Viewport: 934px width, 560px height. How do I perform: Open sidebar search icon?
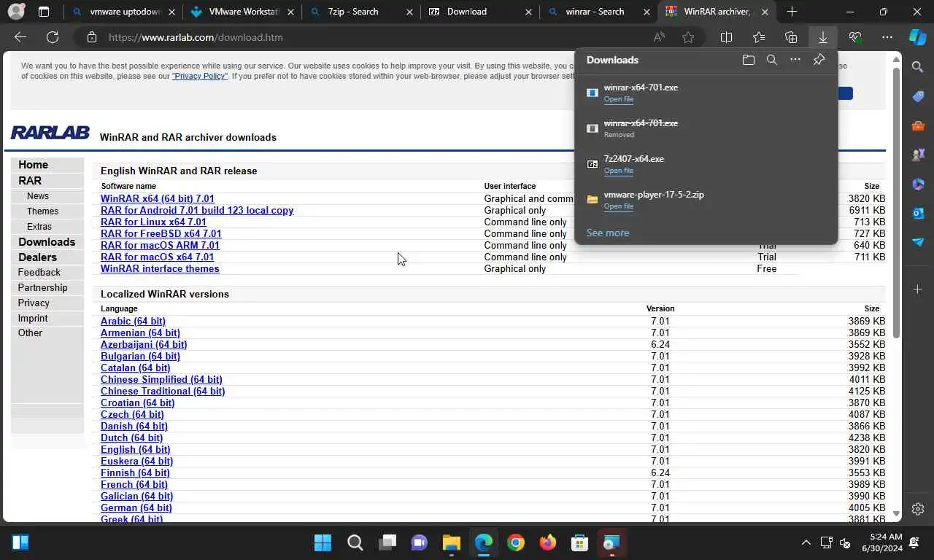pyautogui.click(x=918, y=67)
